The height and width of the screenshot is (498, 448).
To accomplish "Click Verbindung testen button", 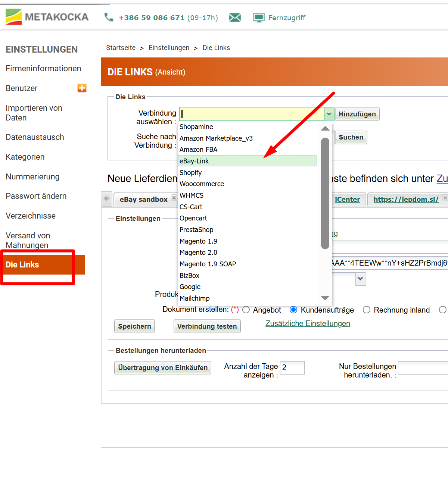I will coord(207,326).
